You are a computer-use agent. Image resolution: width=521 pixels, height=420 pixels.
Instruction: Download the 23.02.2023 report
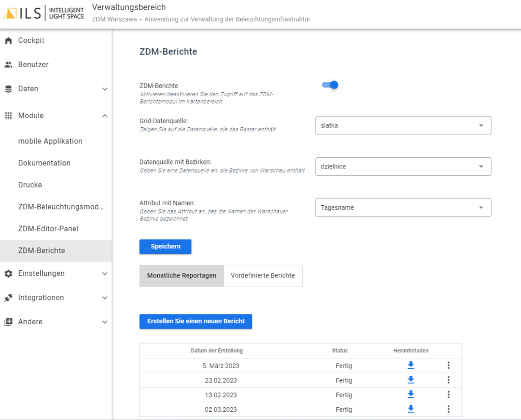pos(411,380)
